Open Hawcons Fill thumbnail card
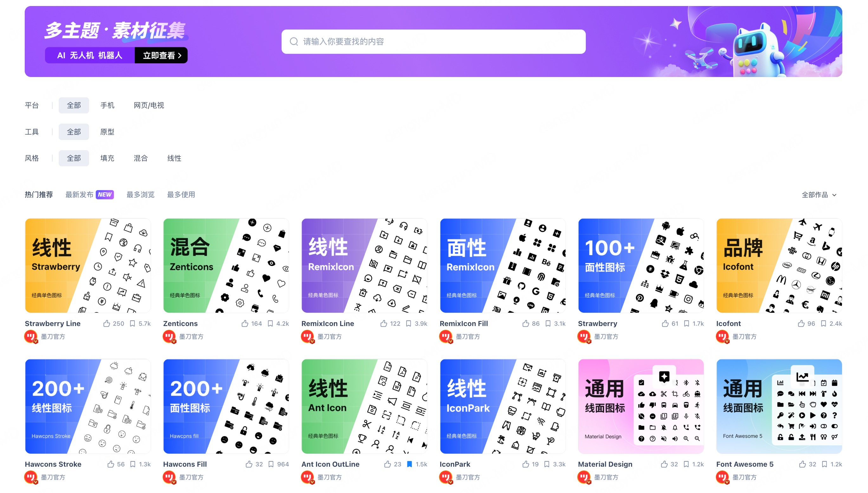 click(x=226, y=406)
